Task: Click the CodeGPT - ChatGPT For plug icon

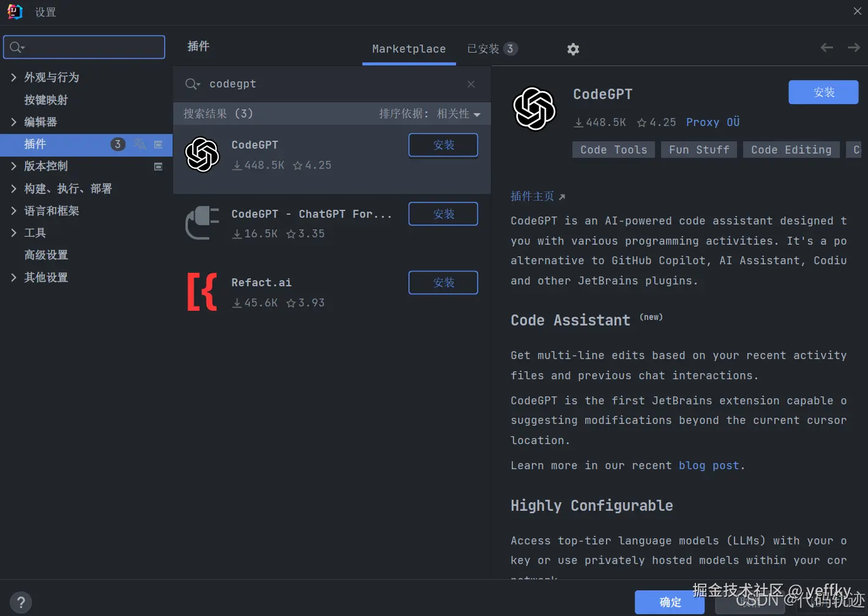Action: [x=202, y=223]
